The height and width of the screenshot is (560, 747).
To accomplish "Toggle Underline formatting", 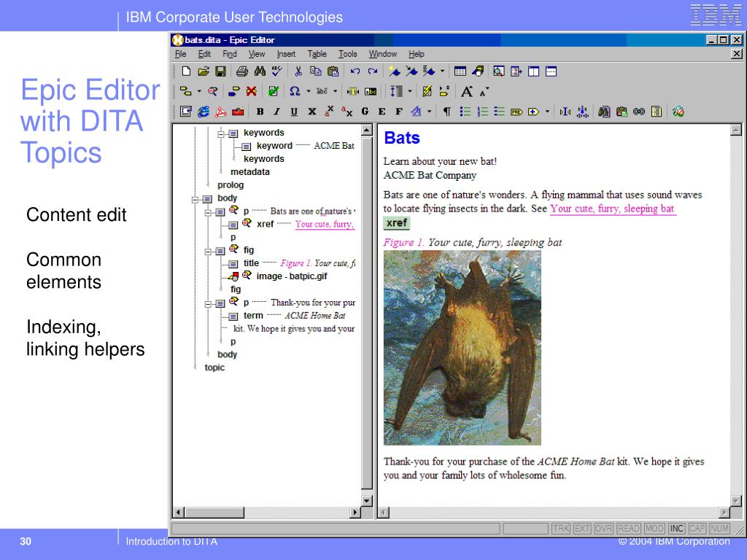I will [294, 112].
